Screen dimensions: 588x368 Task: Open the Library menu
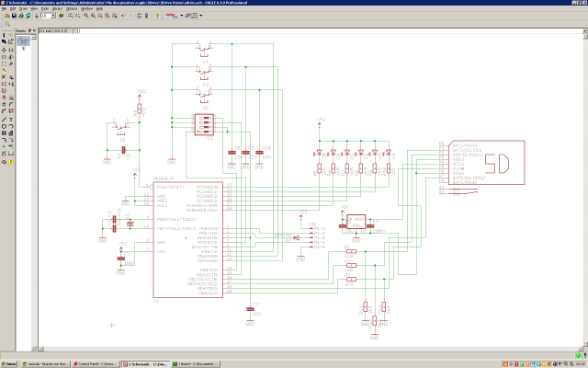57,8
